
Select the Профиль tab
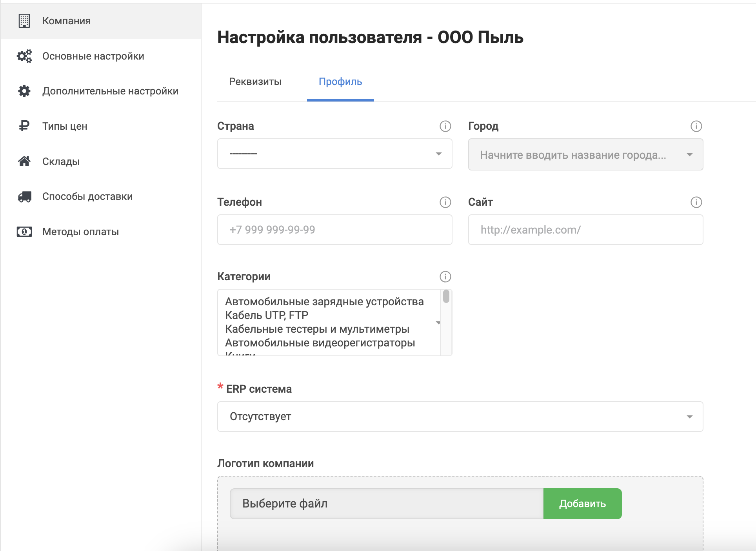(340, 82)
